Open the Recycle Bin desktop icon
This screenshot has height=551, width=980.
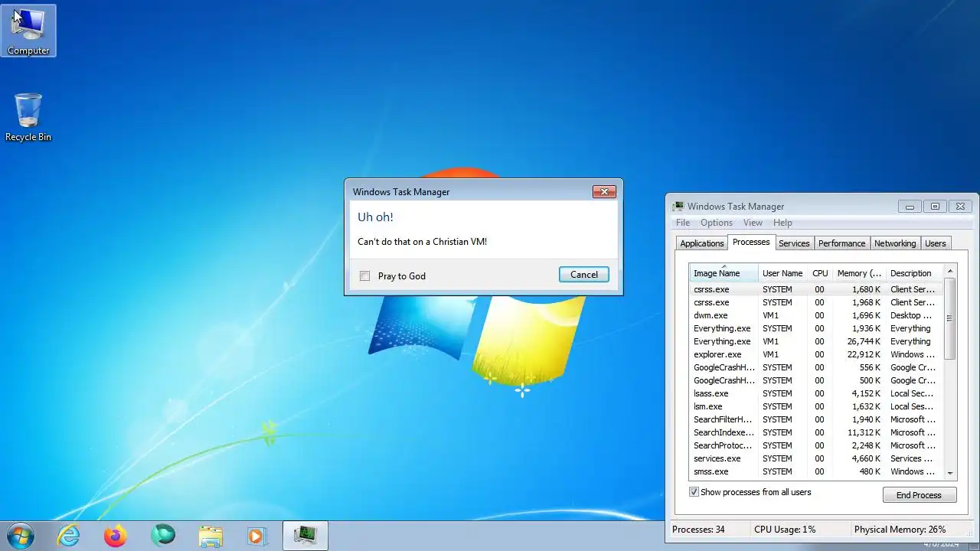(28, 117)
